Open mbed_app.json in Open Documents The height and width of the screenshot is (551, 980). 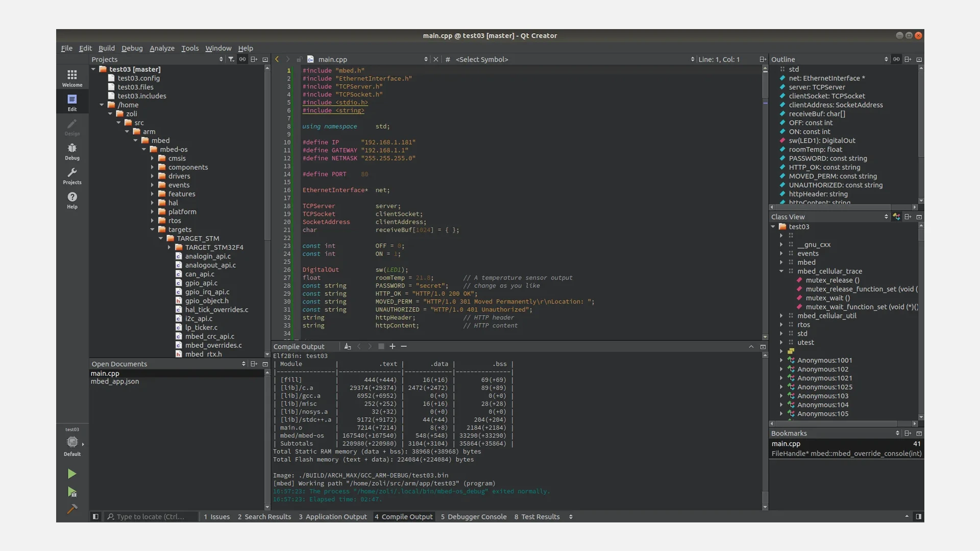pyautogui.click(x=115, y=382)
